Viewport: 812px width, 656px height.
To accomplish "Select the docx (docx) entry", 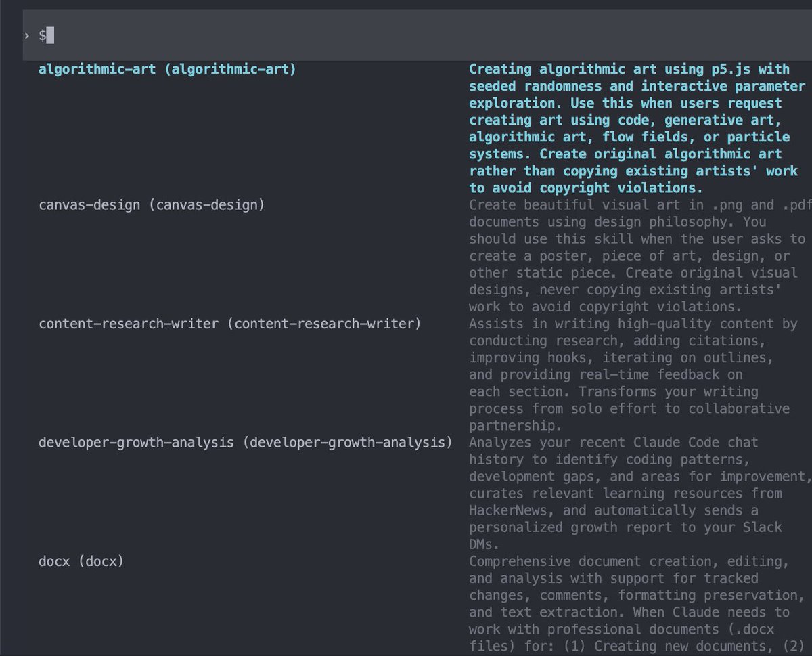I will pos(81,561).
